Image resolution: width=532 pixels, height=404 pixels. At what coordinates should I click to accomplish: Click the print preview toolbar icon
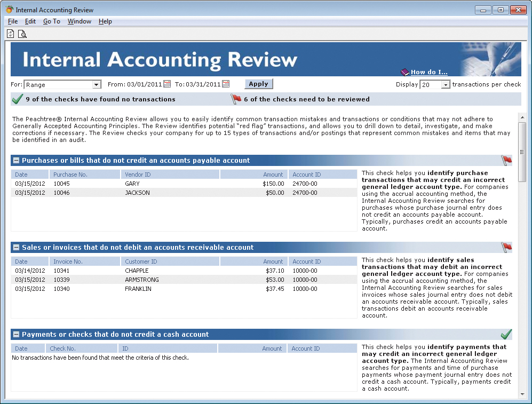(22, 34)
